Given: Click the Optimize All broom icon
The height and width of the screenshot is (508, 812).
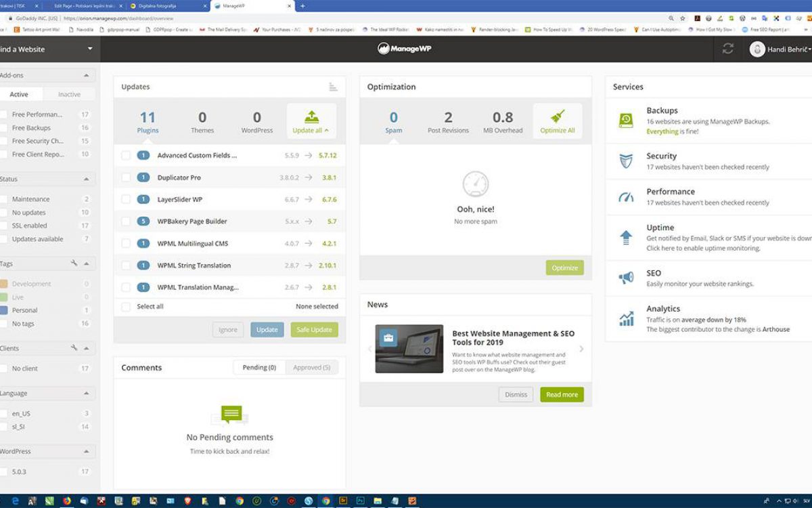Looking at the screenshot, I should (x=558, y=116).
